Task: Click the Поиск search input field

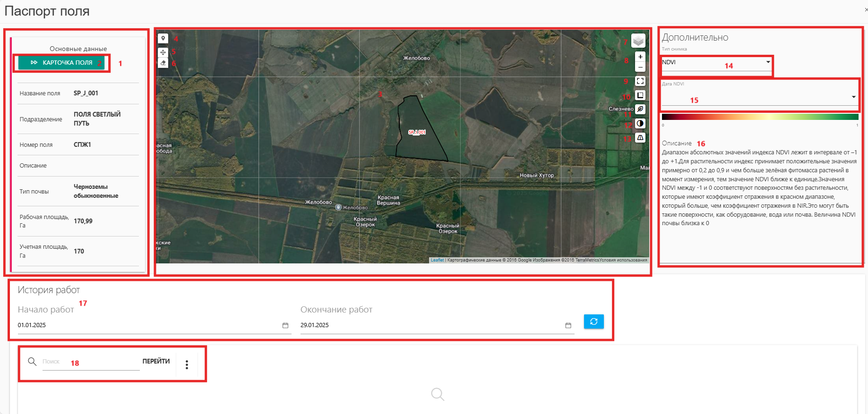Action: coord(90,362)
